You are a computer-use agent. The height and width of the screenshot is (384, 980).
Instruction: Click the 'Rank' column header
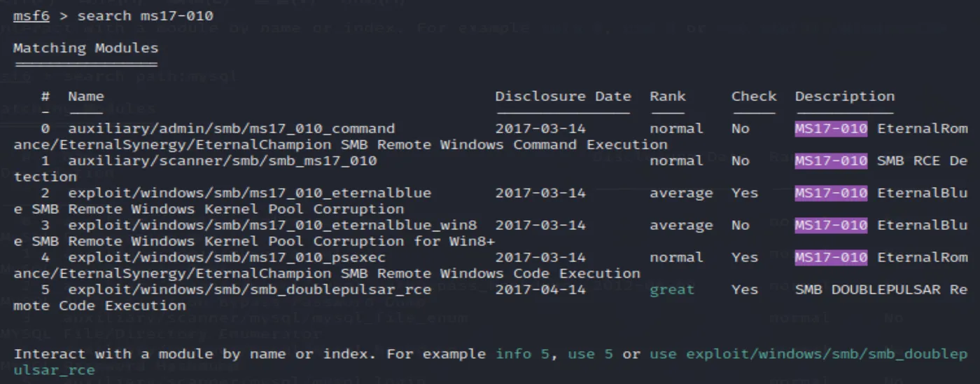coord(667,97)
